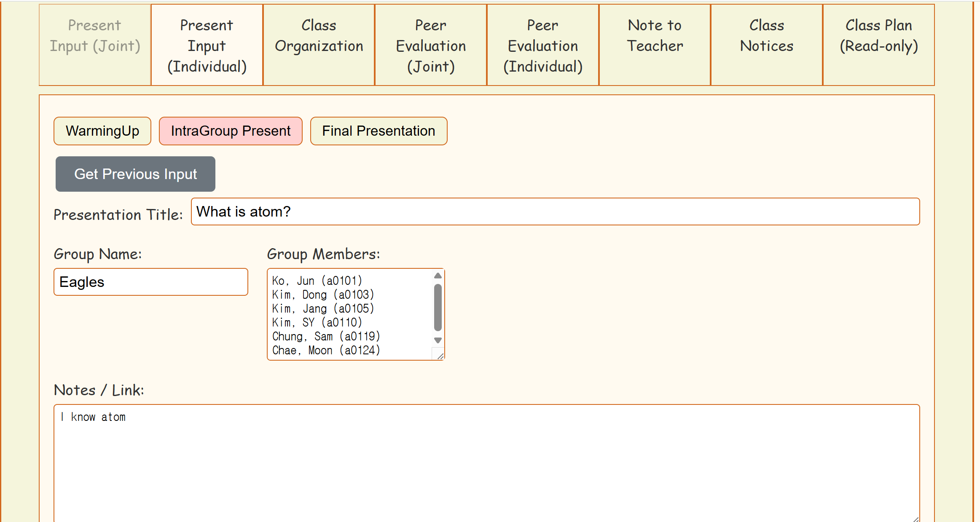Click the Group Members scroll down arrow

coord(438,340)
